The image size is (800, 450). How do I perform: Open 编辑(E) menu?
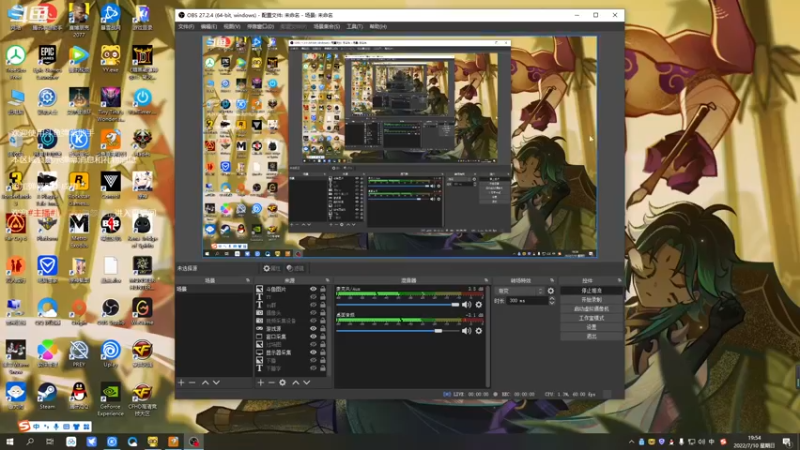209,27
